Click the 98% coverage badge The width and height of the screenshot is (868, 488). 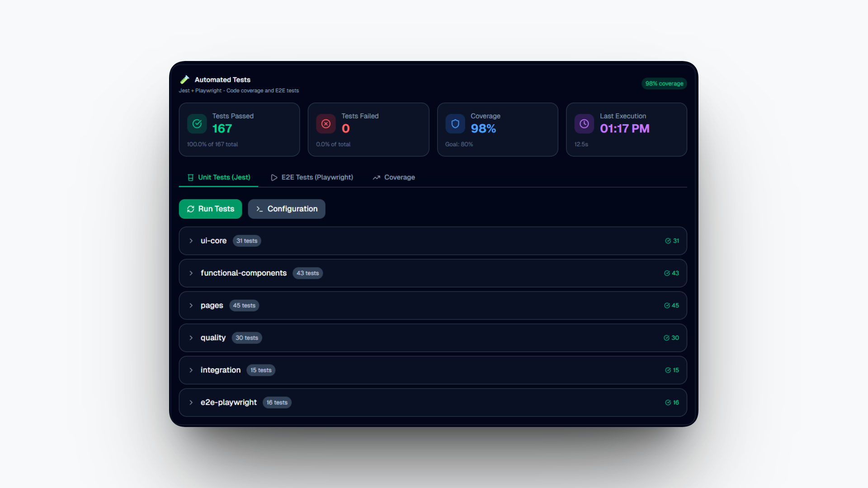(664, 84)
